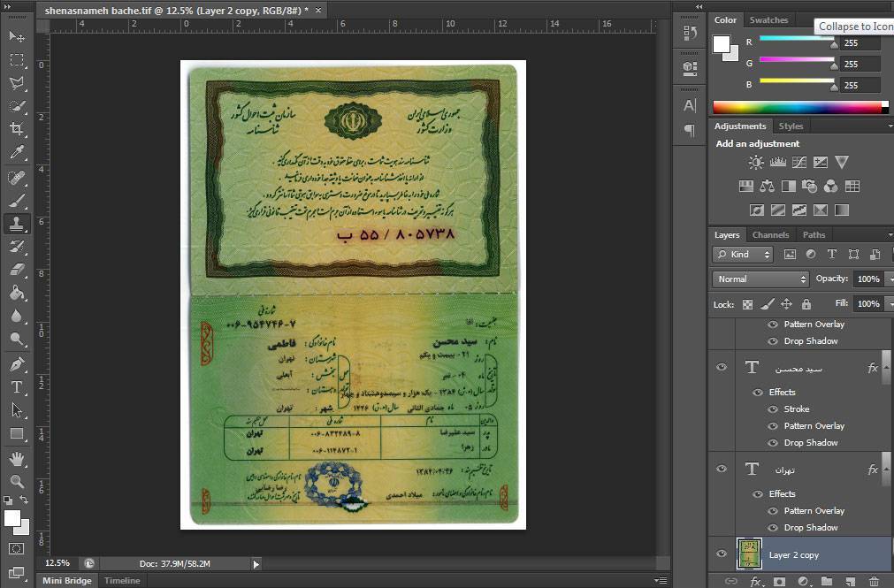
Task: Toggle lock image pixels
Action: point(767,304)
